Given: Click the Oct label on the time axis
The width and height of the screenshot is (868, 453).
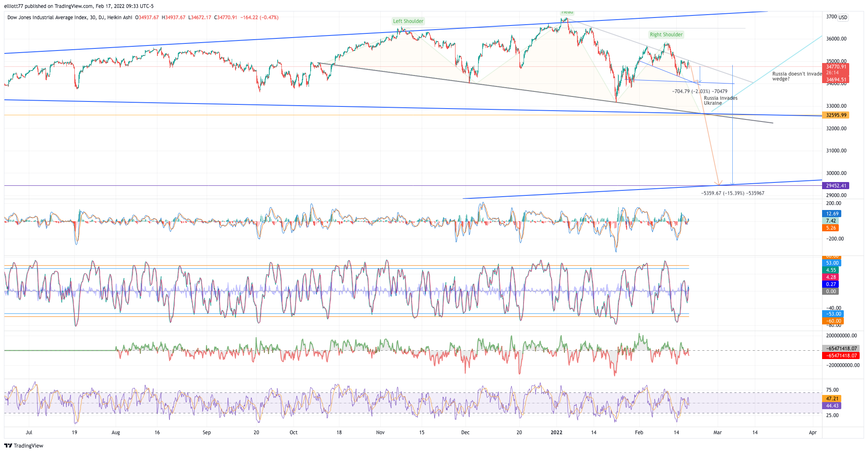Looking at the screenshot, I should (294, 433).
